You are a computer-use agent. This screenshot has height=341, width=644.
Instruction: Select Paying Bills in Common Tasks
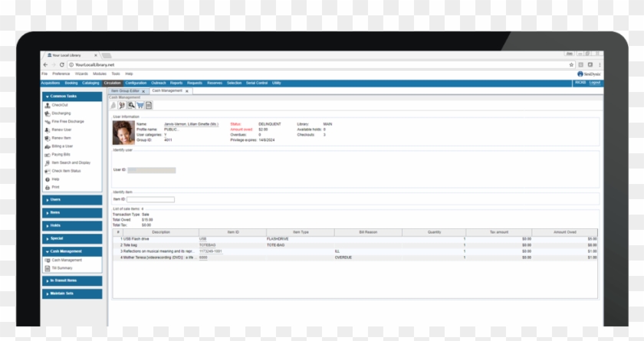(61, 154)
